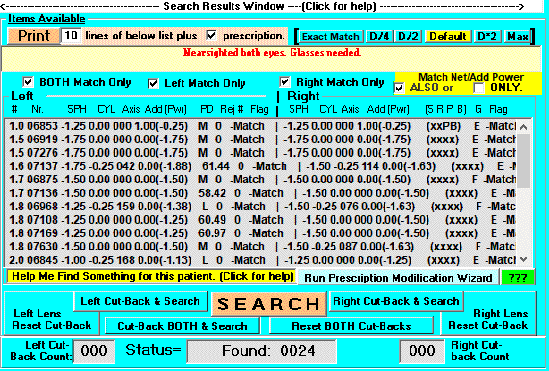This screenshot has width=549, height=371.
Task: Click the Print button
Action: [x=34, y=36]
